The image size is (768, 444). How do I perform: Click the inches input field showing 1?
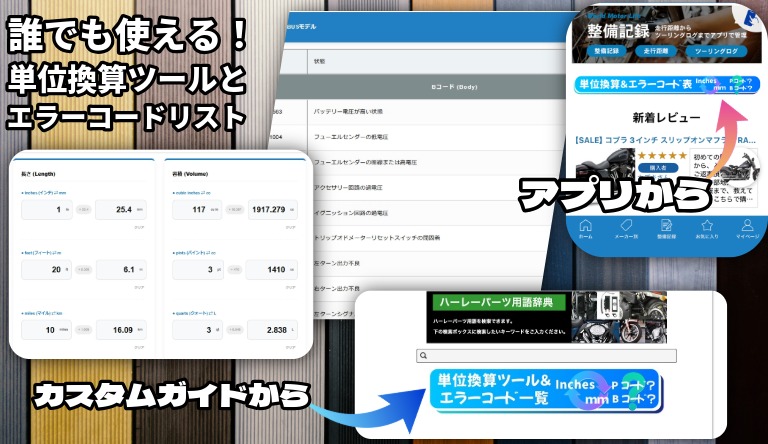click(47, 209)
